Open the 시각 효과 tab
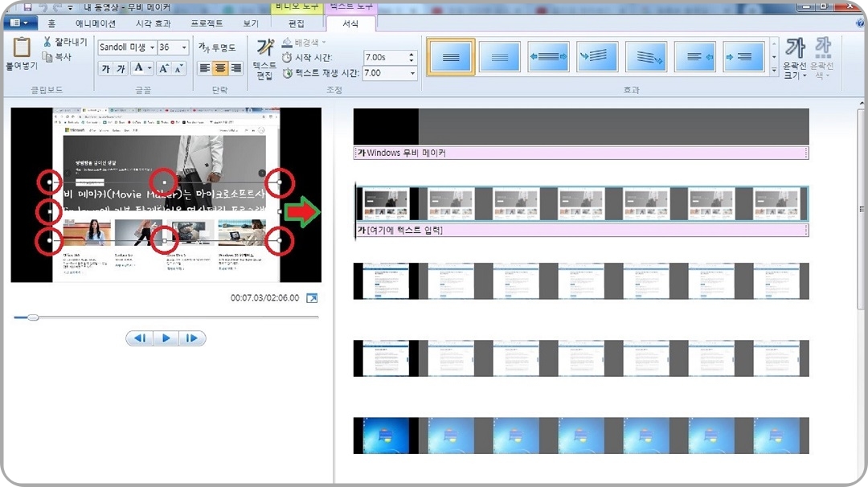Image resolution: width=868 pixels, height=487 pixels. coord(154,23)
